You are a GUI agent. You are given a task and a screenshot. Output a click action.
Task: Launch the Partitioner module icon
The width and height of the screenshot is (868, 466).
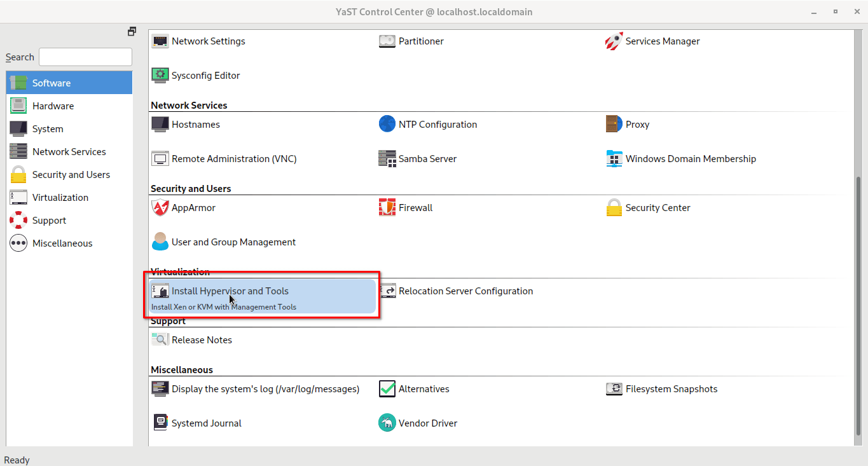(x=387, y=41)
